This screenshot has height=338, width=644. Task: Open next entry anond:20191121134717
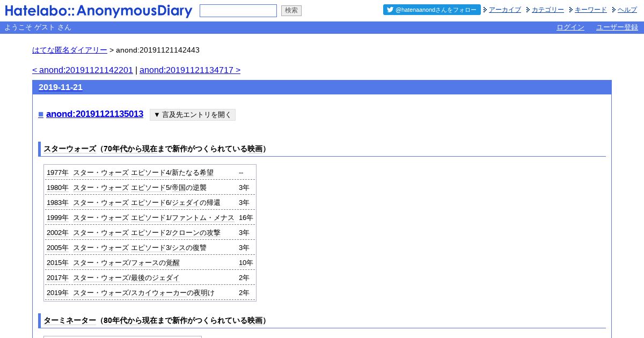[190, 70]
